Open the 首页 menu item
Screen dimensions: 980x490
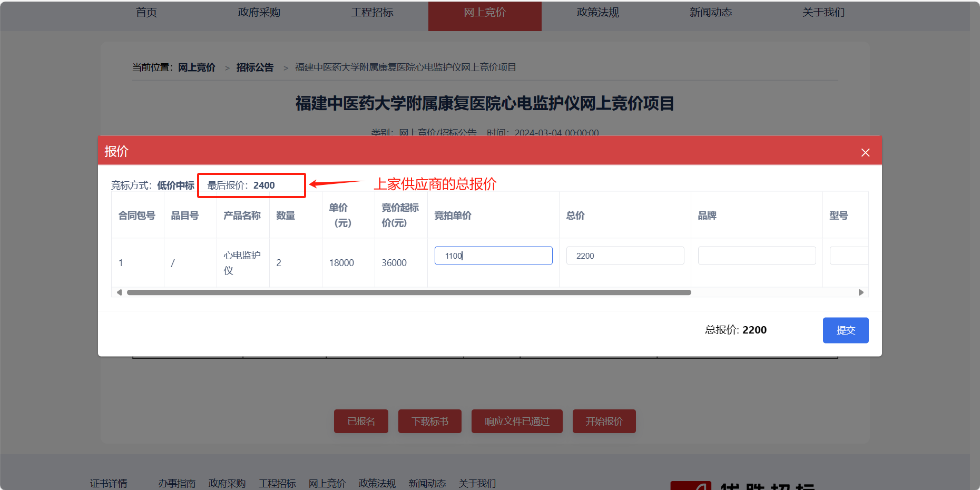tap(146, 13)
